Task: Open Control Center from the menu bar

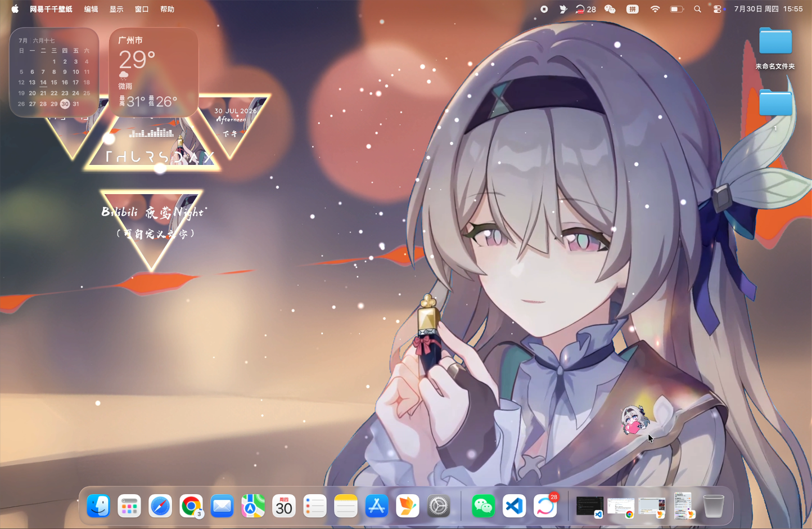Action: pos(718,9)
